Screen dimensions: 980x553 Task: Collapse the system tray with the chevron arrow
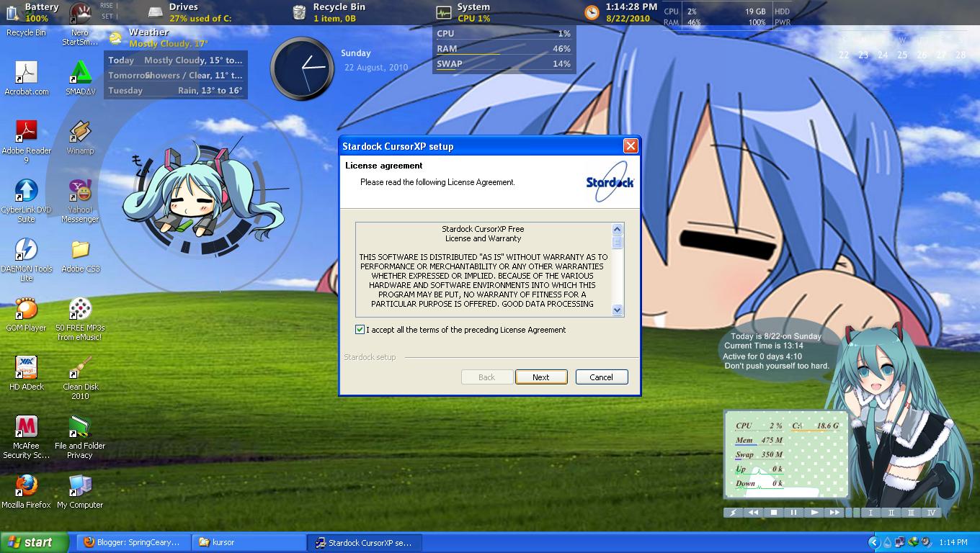[873, 541]
